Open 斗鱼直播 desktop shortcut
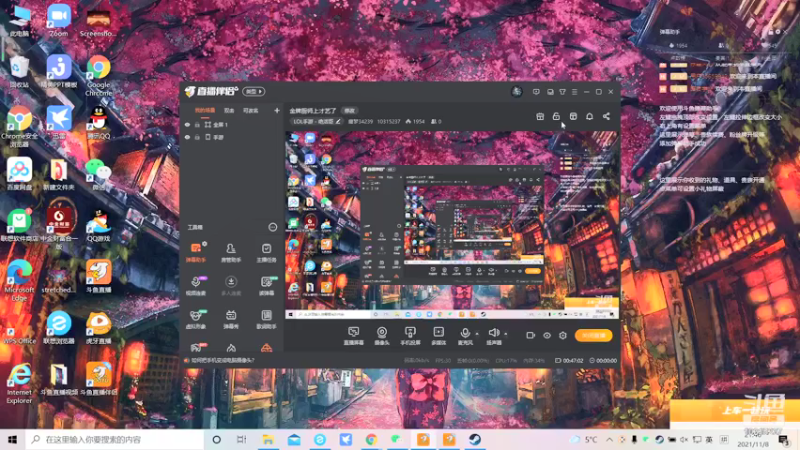800x450 pixels. (x=98, y=276)
